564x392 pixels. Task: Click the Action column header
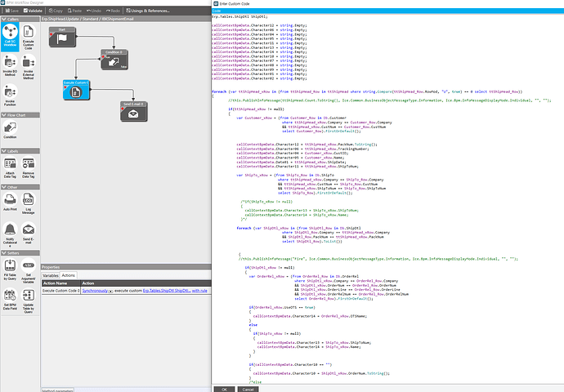tap(145, 283)
